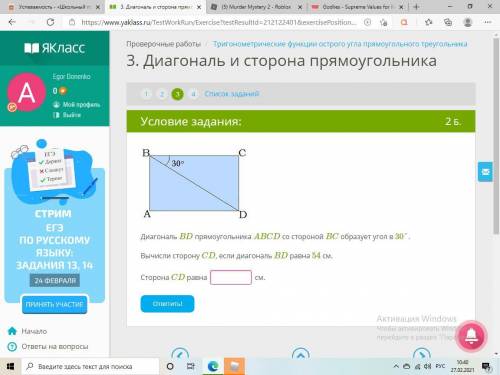Click the site lock icon in address bar

pyautogui.click(x=72, y=22)
